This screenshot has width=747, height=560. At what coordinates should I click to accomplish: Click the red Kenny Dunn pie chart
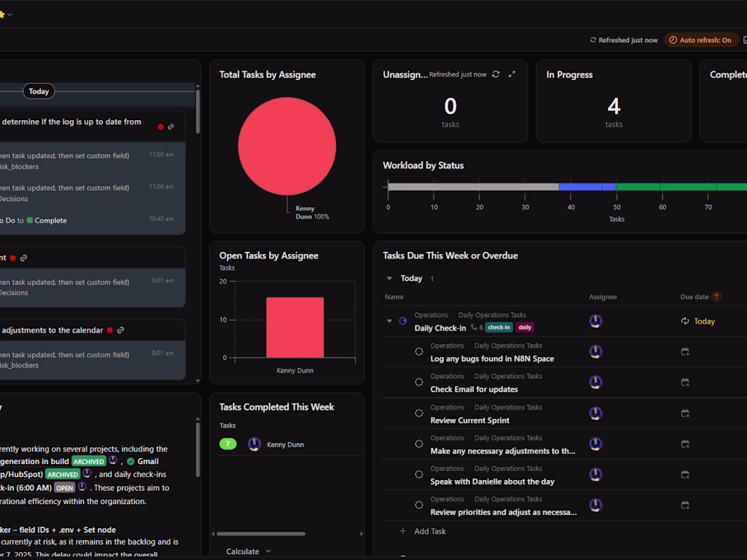pos(287,146)
